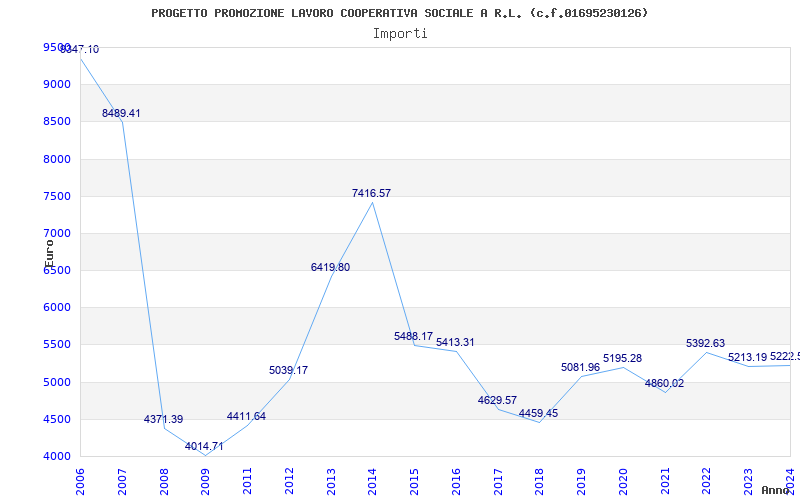Click the 4411.64 data label
Viewport: 800px width, 500px height.
(x=246, y=416)
